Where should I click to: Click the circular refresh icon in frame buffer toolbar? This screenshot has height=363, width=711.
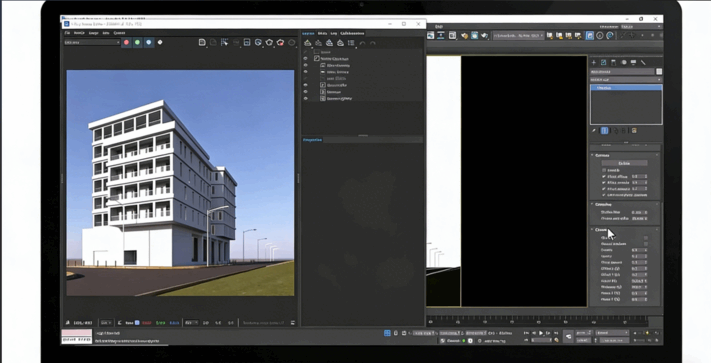tap(258, 42)
